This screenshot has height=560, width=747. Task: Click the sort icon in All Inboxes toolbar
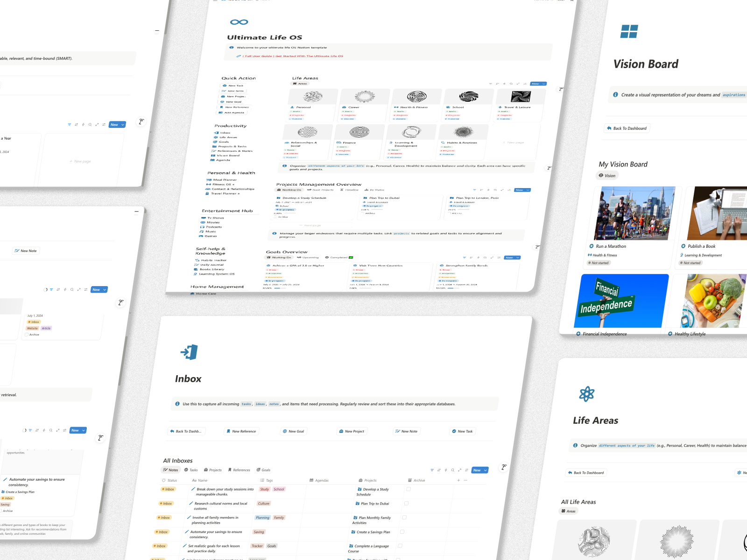click(439, 470)
